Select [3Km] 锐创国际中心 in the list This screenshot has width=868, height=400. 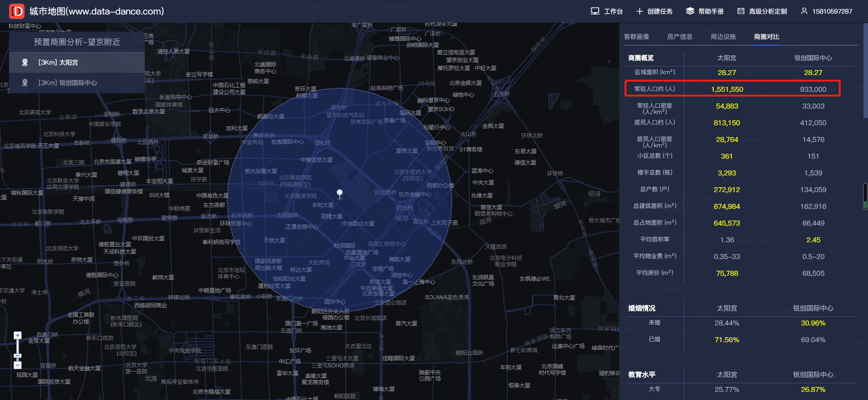tap(77, 83)
